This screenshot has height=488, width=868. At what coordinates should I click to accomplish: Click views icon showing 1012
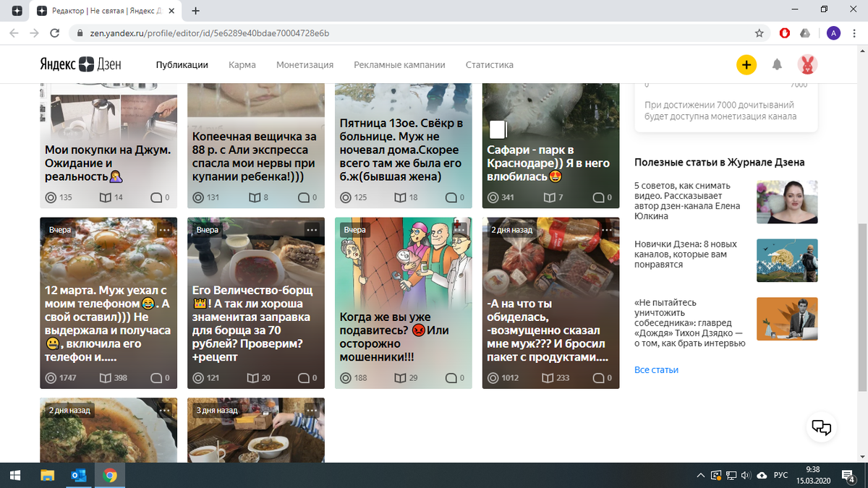(493, 377)
